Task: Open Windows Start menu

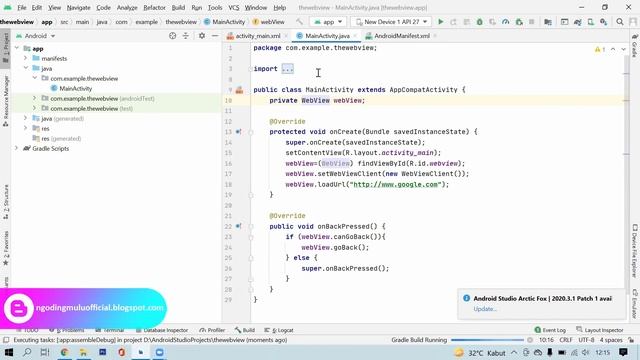Action: coord(8,352)
